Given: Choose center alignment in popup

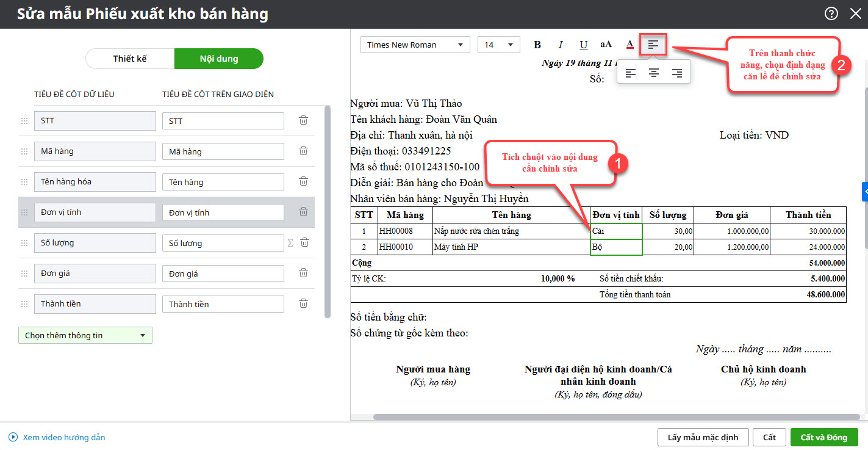Looking at the screenshot, I should coord(654,73).
